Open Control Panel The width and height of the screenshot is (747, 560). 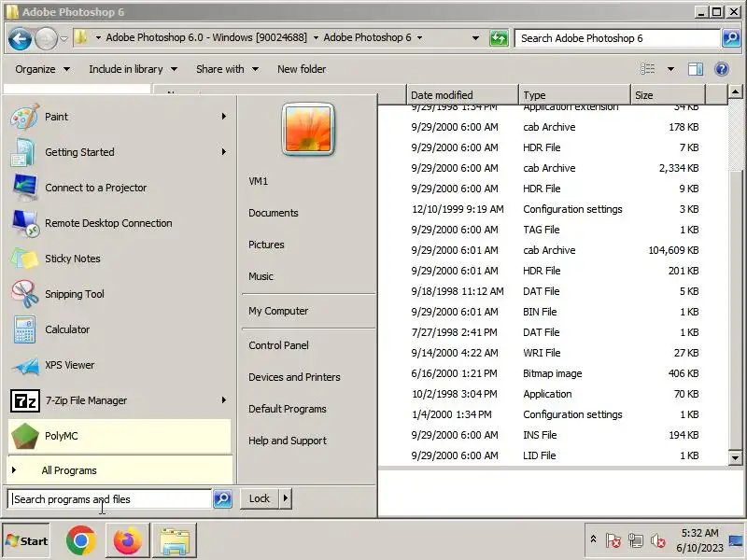[278, 345]
